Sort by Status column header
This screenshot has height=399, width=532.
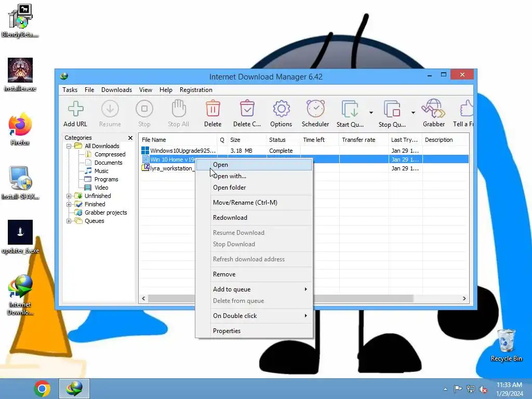pyautogui.click(x=283, y=140)
